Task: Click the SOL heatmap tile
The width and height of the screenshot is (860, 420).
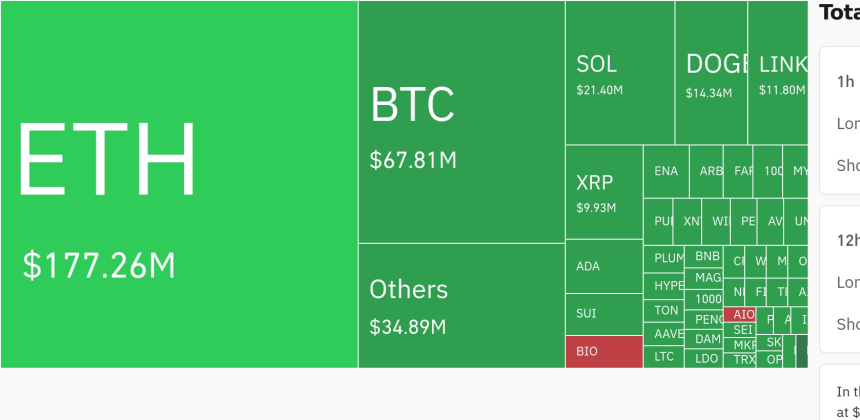Action: 619,73
